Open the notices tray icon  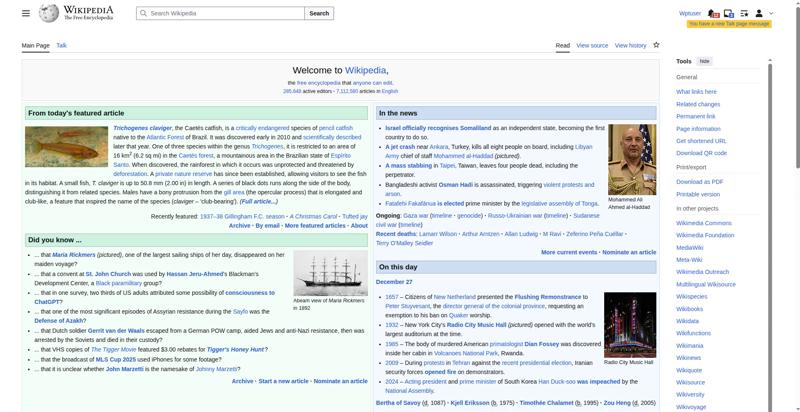728,14
